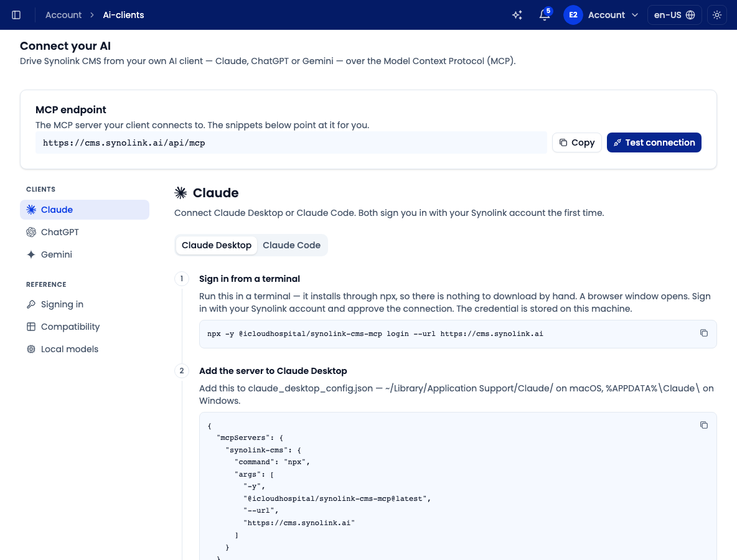Copy the npx login command
The height and width of the screenshot is (560, 737).
(703, 333)
